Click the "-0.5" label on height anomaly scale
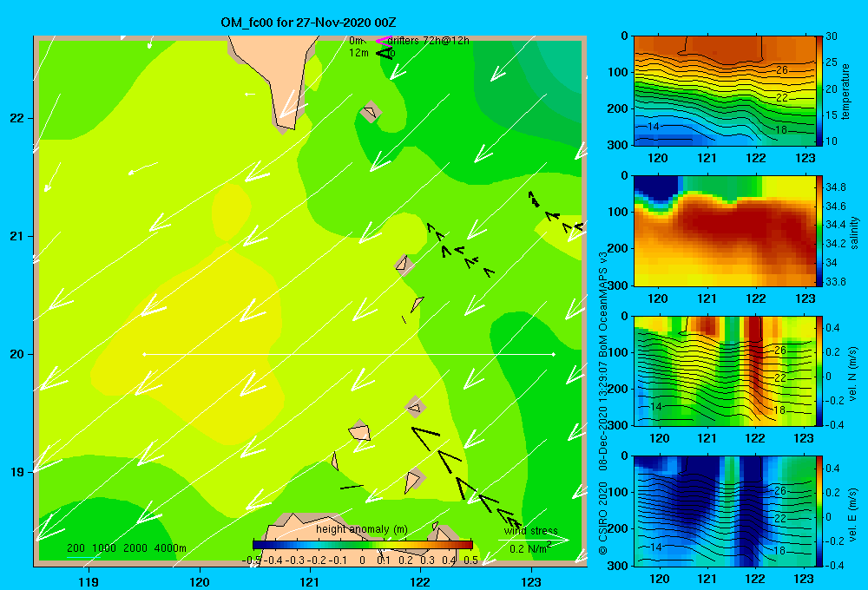868x590 pixels. click(253, 560)
